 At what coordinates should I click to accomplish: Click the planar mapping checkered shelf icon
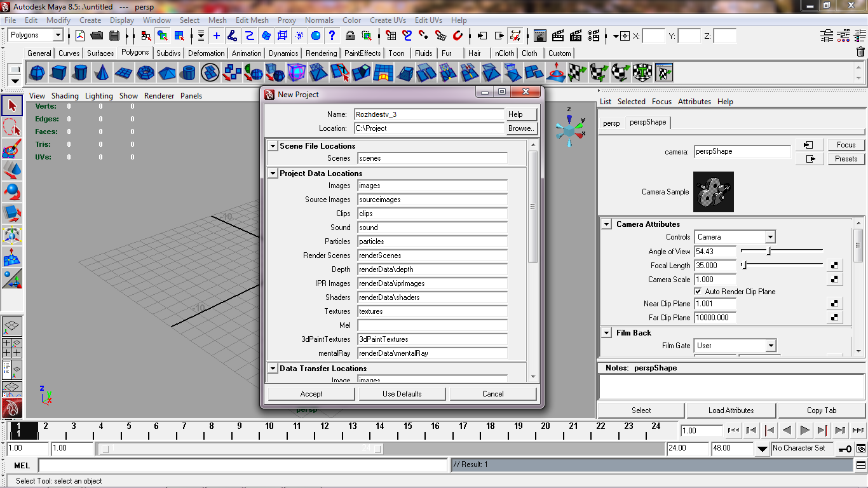[578, 73]
